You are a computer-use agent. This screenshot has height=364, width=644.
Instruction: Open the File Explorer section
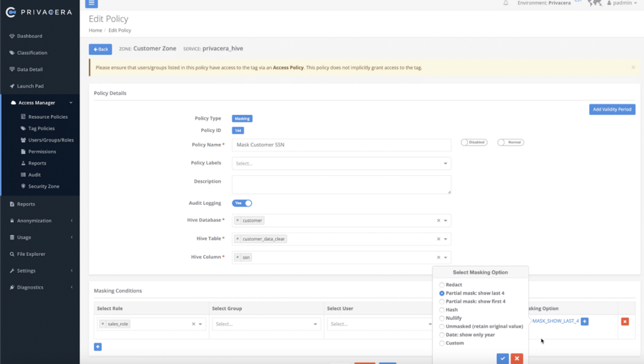pos(35,254)
